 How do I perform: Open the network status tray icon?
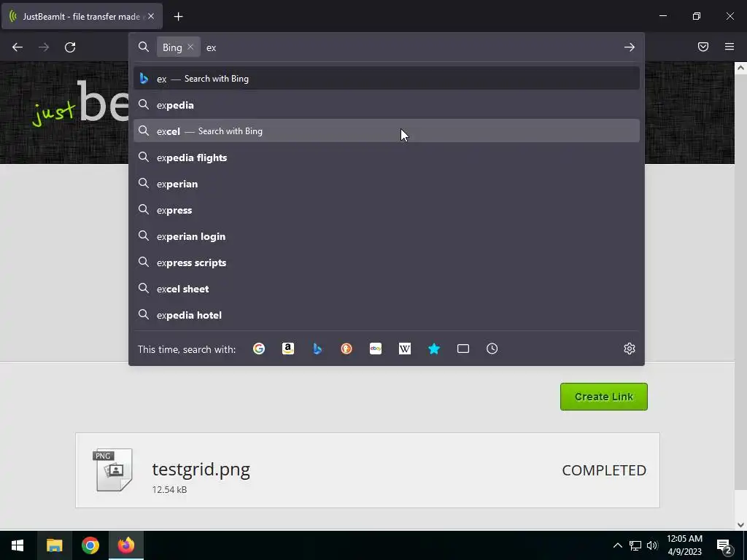(x=635, y=545)
